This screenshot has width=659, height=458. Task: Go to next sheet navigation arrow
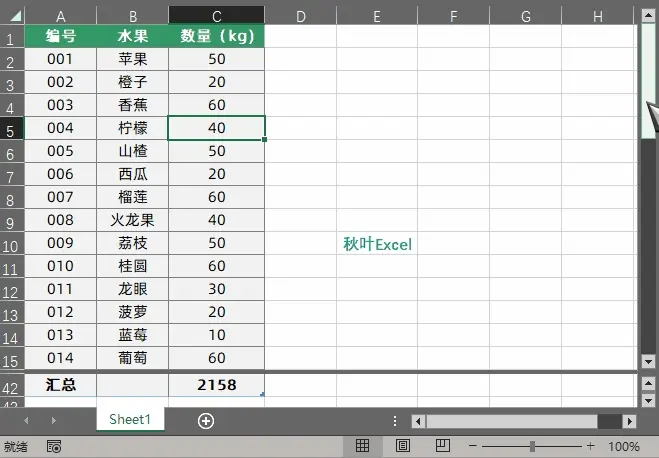pyautogui.click(x=53, y=420)
